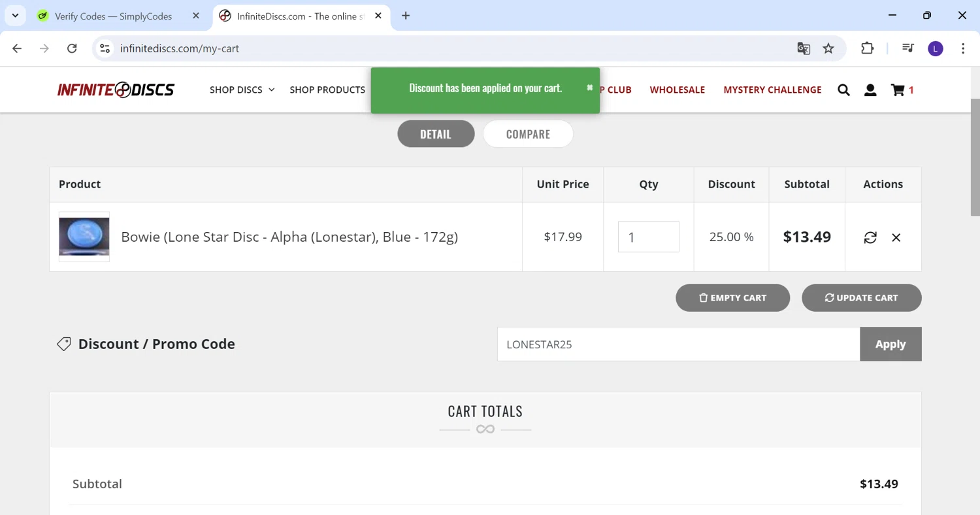
Task: Dismiss the green discount notification
Action: 589,88
